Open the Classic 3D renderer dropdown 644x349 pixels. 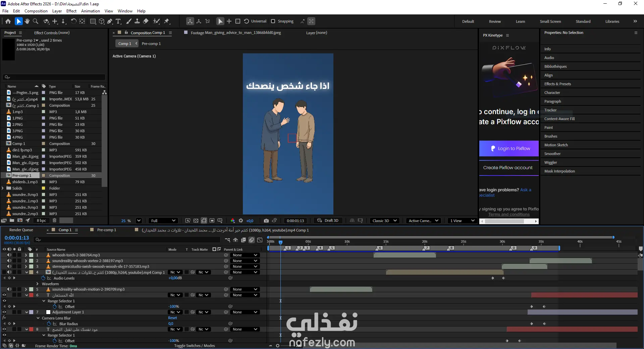[384, 220]
